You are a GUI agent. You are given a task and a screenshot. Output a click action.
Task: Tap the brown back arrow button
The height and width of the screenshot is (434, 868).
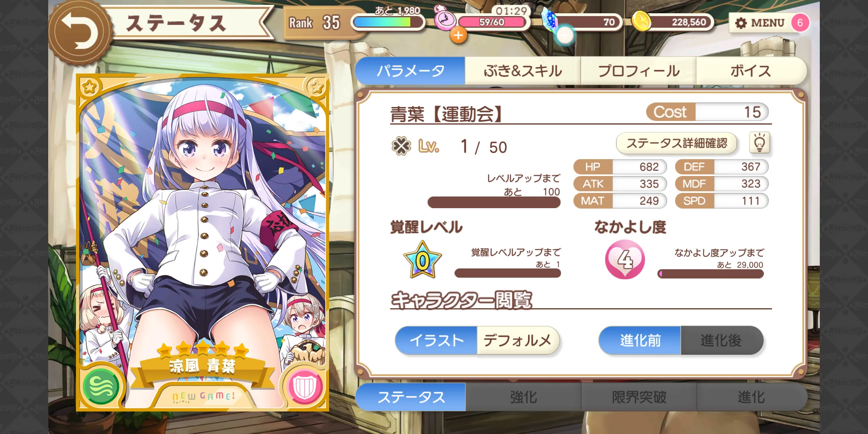click(80, 32)
